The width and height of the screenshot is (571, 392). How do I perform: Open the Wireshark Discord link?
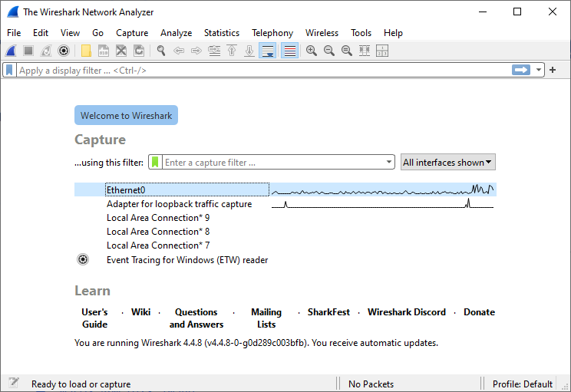coord(407,312)
